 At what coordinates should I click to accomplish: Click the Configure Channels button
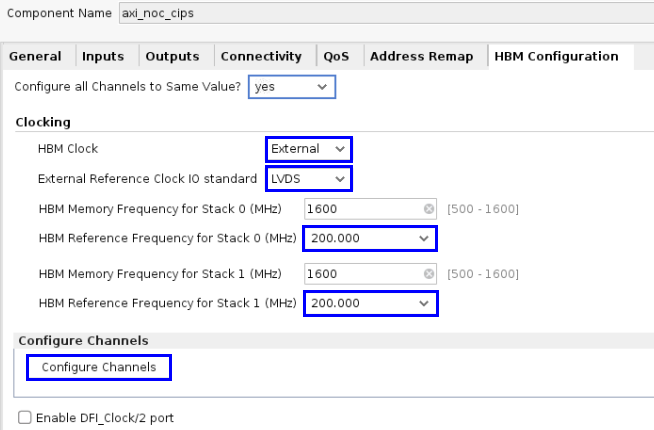(99, 368)
